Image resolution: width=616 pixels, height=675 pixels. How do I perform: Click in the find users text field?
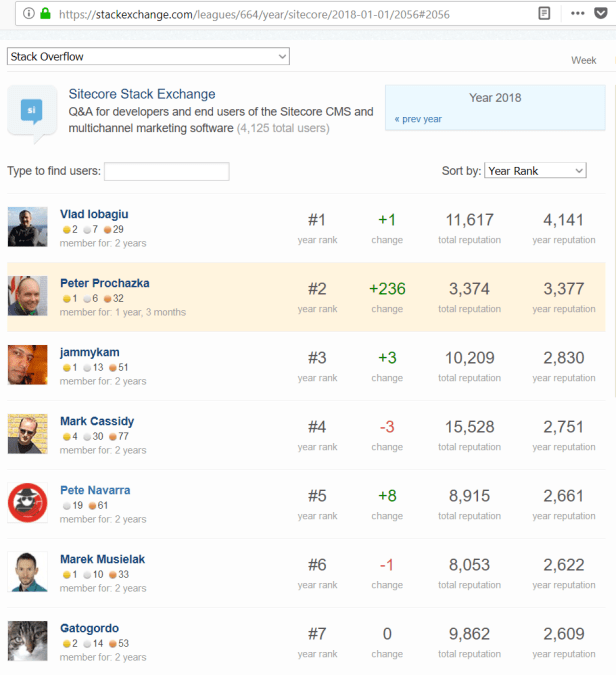tap(166, 171)
